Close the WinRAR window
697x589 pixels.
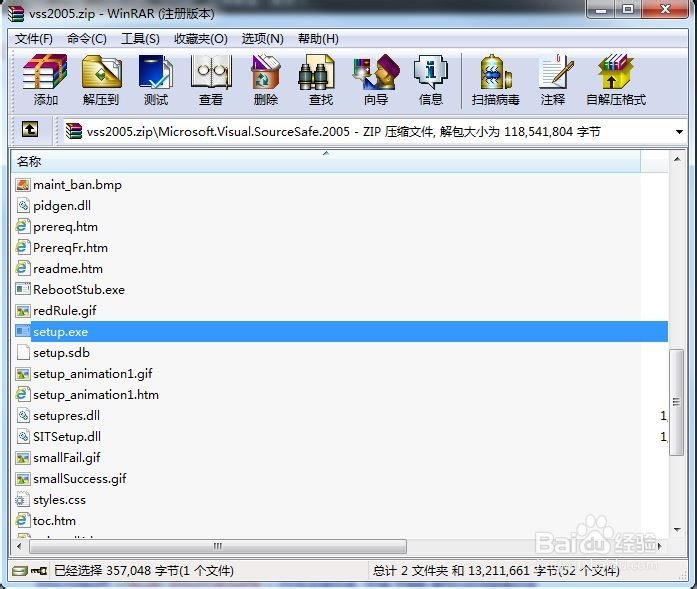tap(665, 9)
